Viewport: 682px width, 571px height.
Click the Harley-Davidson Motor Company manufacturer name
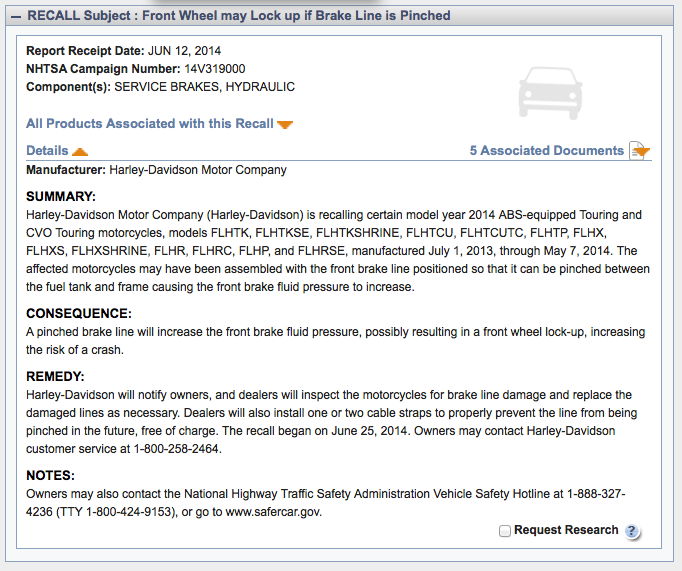[198, 170]
